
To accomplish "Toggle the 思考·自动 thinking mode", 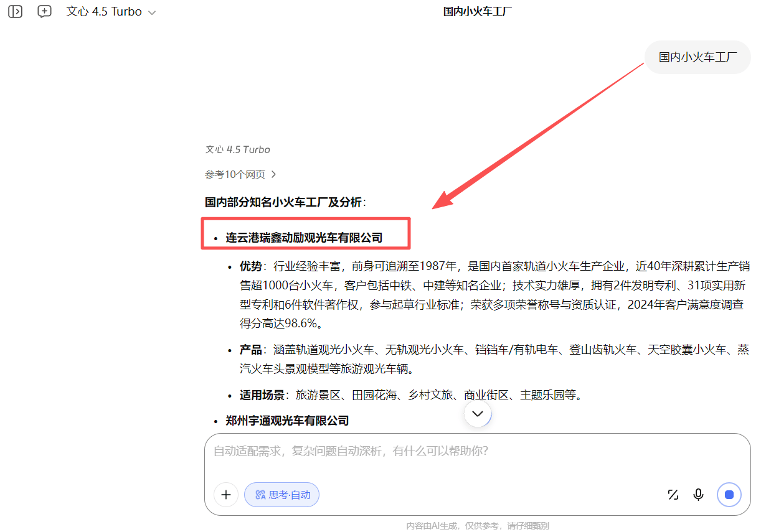I will 282,495.
